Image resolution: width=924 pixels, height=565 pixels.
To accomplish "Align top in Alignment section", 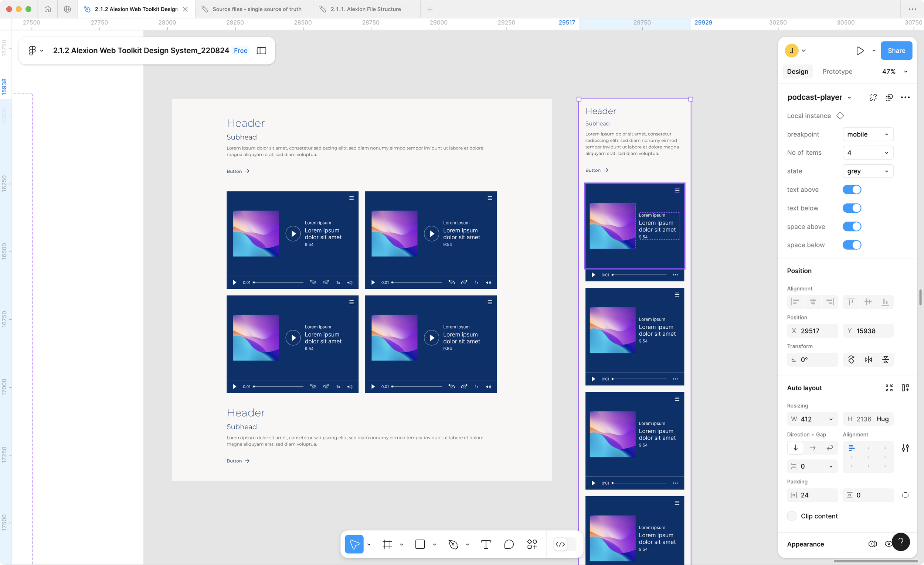I will tap(851, 302).
